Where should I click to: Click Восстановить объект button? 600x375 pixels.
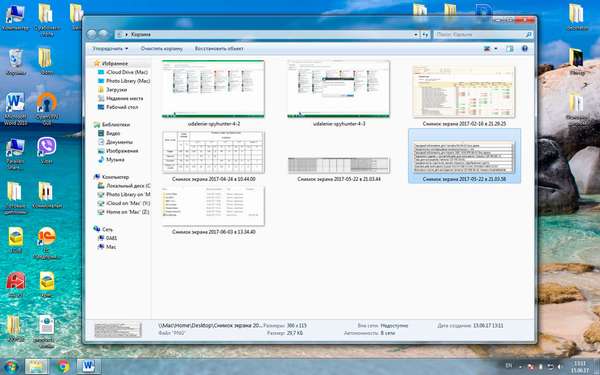[x=219, y=49]
